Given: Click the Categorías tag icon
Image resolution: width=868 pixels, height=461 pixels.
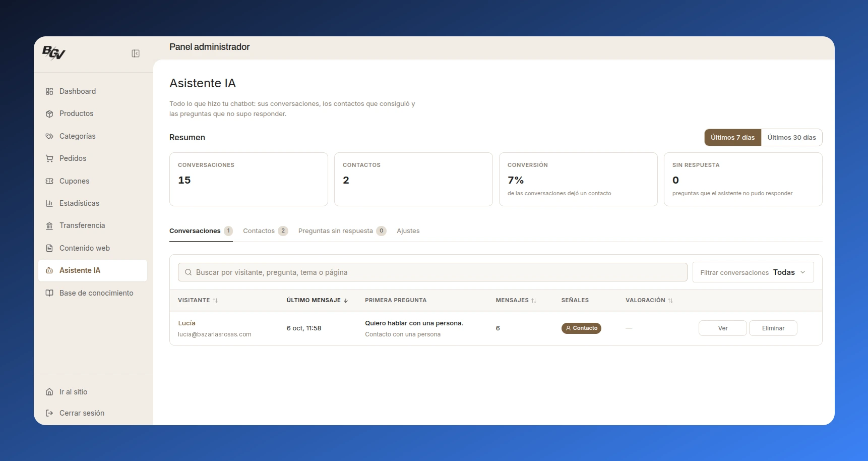Looking at the screenshot, I should pyautogui.click(x=49, y=136).
